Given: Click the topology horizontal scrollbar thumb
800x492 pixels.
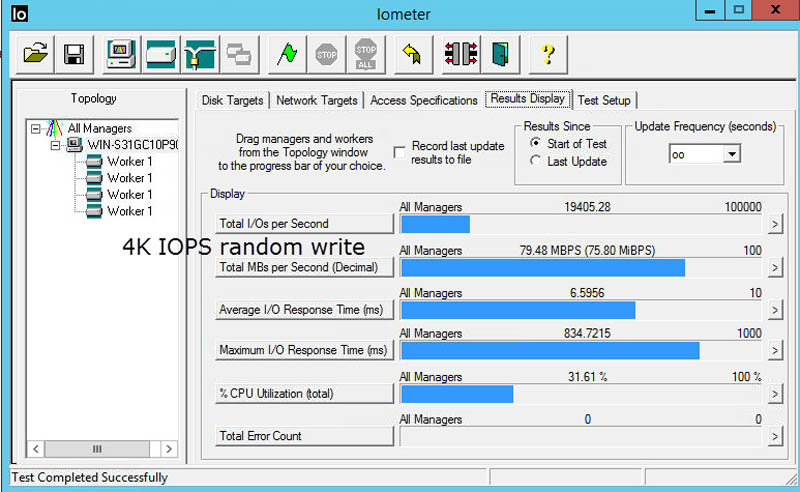Looking at the screenshot, I should pos(97,449).
